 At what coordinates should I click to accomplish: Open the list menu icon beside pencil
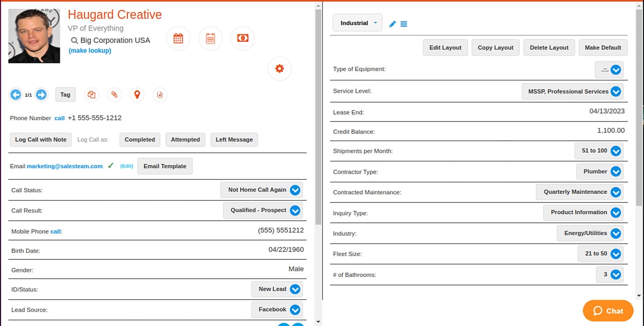pos(404,24)
